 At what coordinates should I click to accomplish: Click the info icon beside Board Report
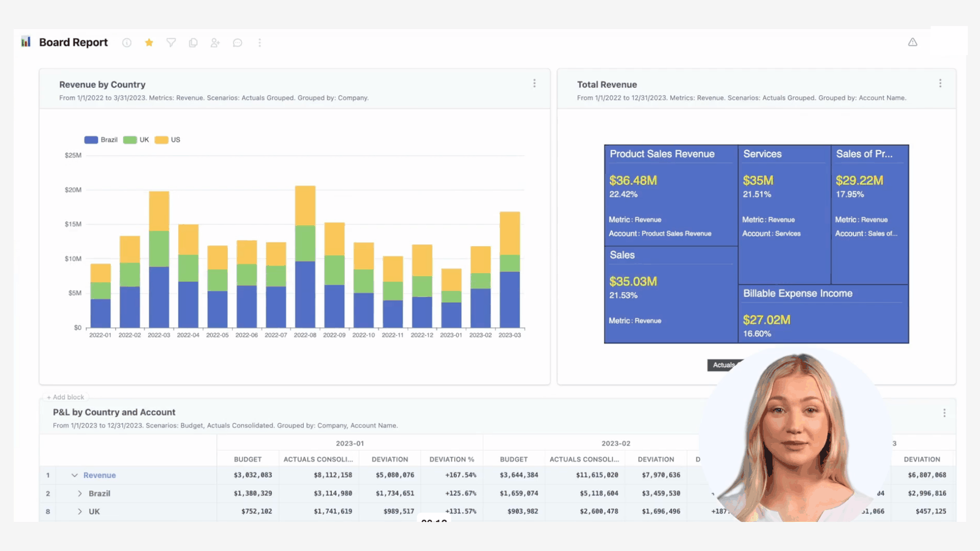pyautogui.click(x=127, y=43)
